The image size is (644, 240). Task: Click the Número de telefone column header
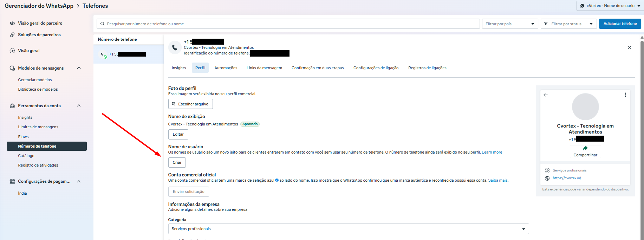coord(117,39)
